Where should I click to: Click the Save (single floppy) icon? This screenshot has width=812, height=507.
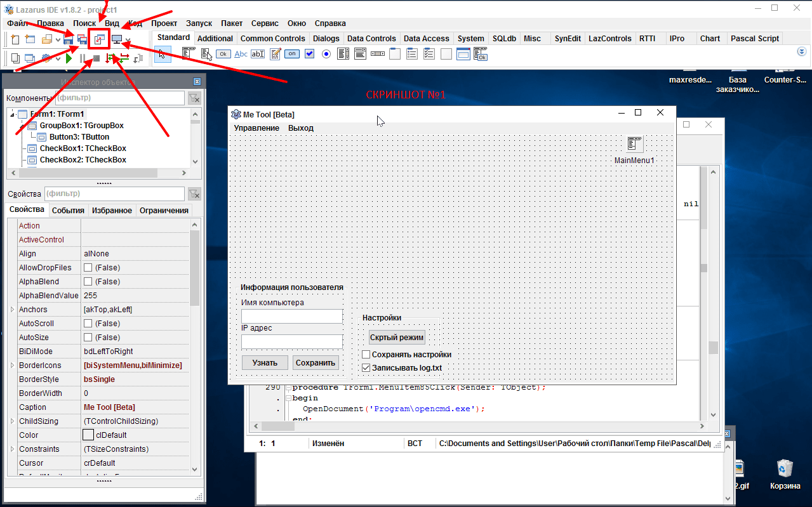(x=69, y=39)
